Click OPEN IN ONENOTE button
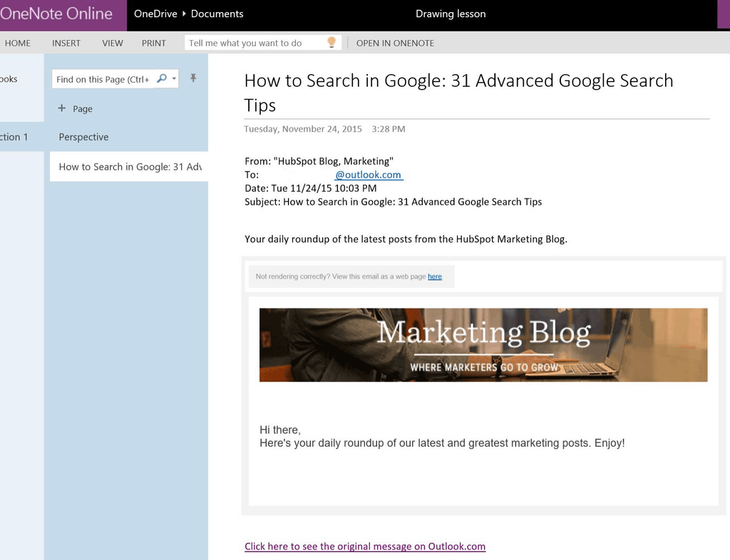Screen dimensions: 730x560 point(395,43)
